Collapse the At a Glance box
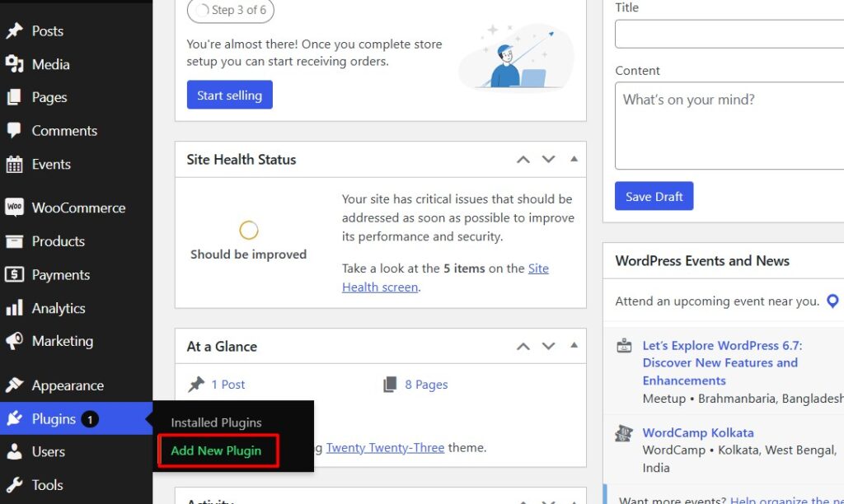844x504 pixels. [x=574, y=346]
